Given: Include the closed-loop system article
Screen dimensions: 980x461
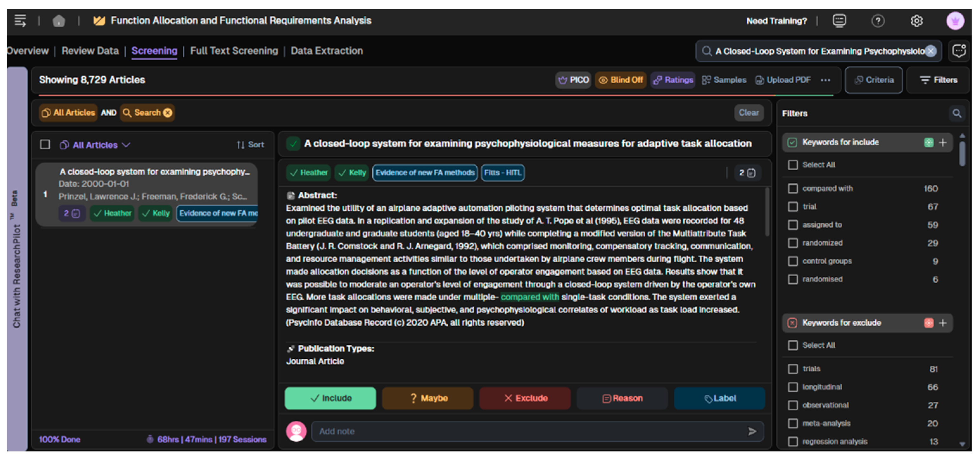Looking at the screenshot, I should 330,398.
